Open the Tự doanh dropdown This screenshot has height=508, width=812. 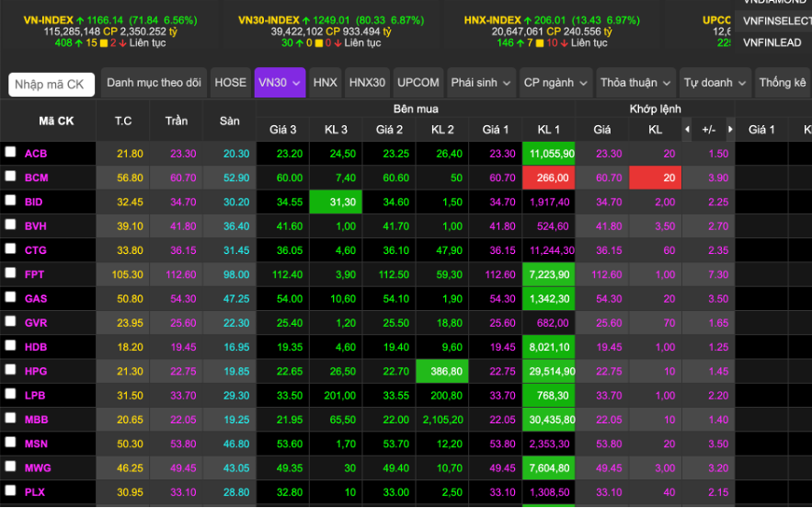pos(715,83)
